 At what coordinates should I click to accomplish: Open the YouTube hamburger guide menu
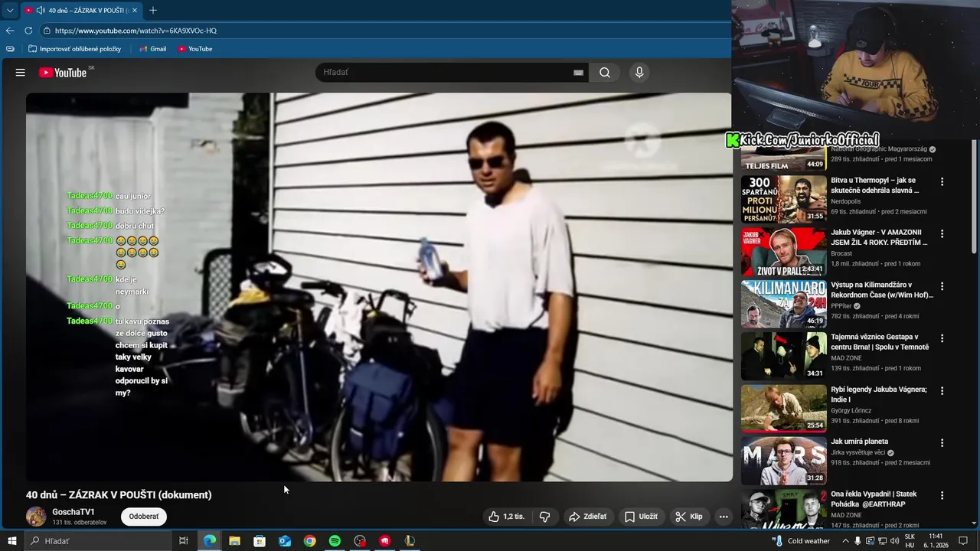pyautogui.click(x=21, y=73)
